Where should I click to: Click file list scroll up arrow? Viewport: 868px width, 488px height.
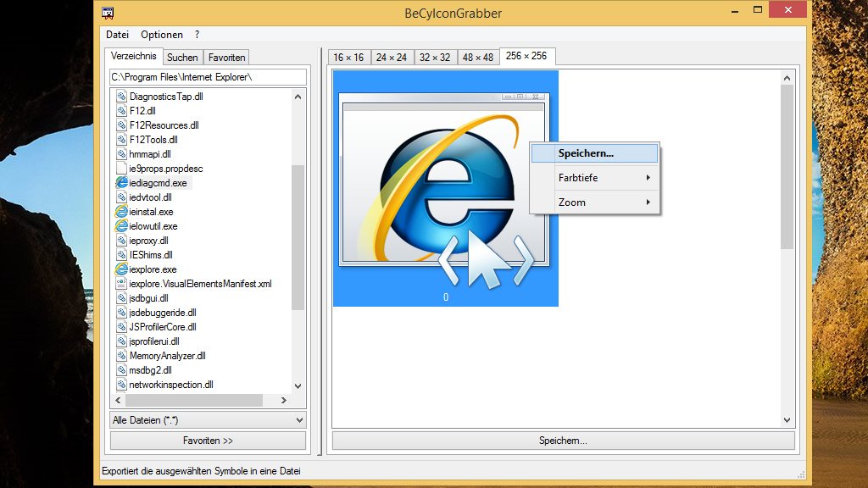click(x=298, y=97)
